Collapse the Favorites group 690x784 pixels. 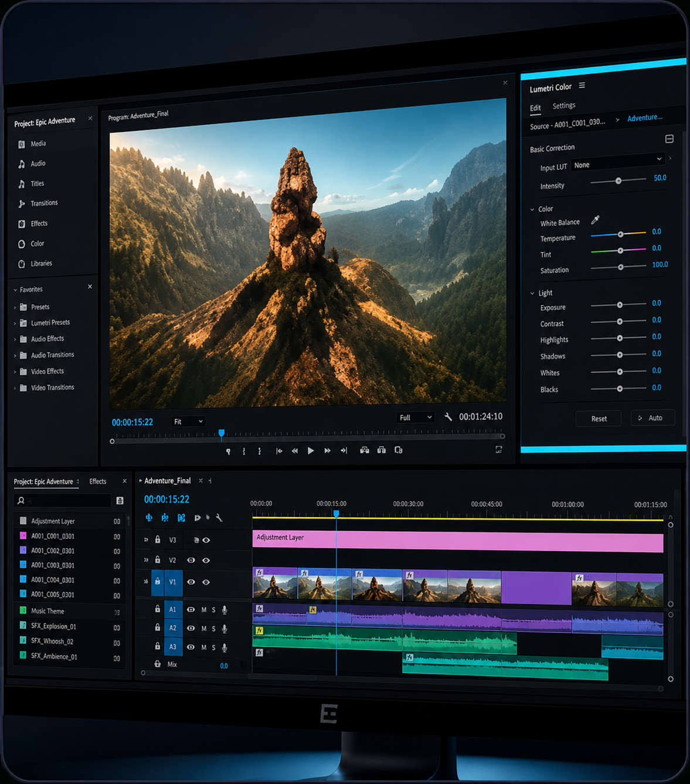[15, 290]
